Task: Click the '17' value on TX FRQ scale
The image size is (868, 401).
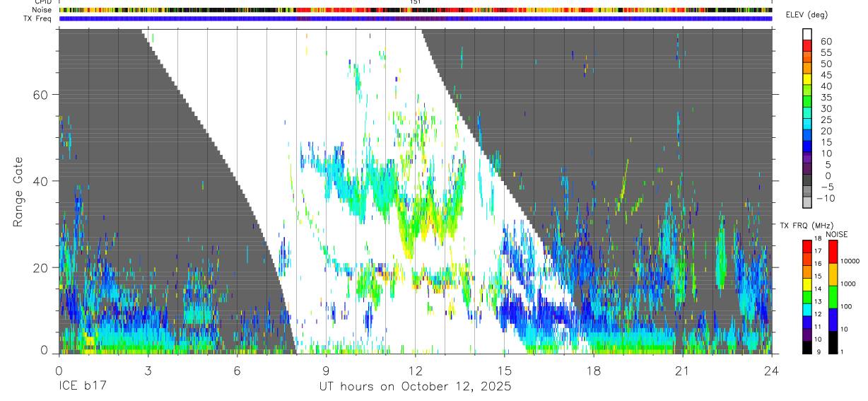Action: (818, 251)
